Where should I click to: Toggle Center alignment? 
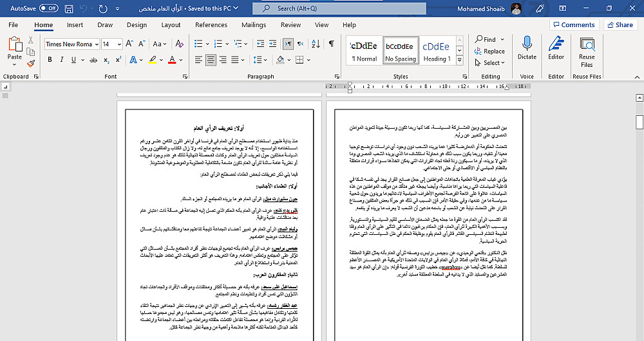pos(211,60)
